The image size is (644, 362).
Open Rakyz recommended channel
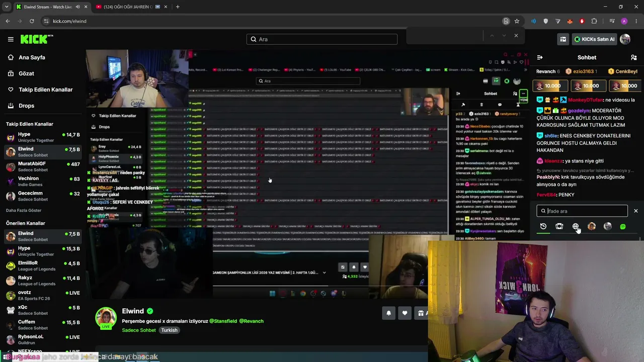pyautogui.click(x=43, y=280)
